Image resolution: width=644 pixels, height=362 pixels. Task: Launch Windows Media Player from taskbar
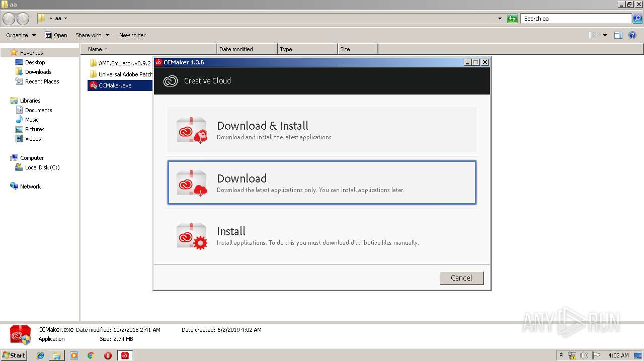[x=74, y=355]
